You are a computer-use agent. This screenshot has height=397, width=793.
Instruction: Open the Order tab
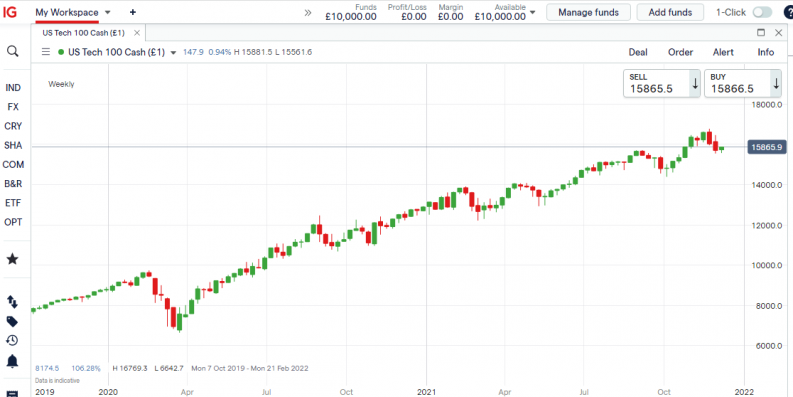680,52
